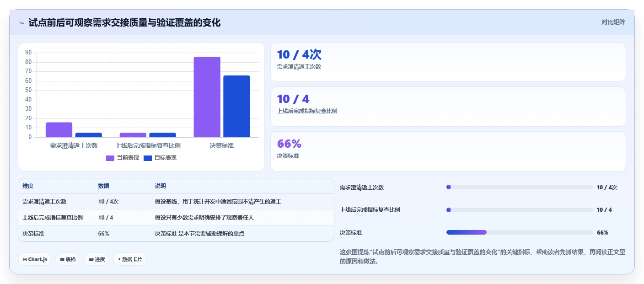Viewport: 644px width, 284px height.
Task: Click the 66% cell in the table
Action: pos(103,234)
